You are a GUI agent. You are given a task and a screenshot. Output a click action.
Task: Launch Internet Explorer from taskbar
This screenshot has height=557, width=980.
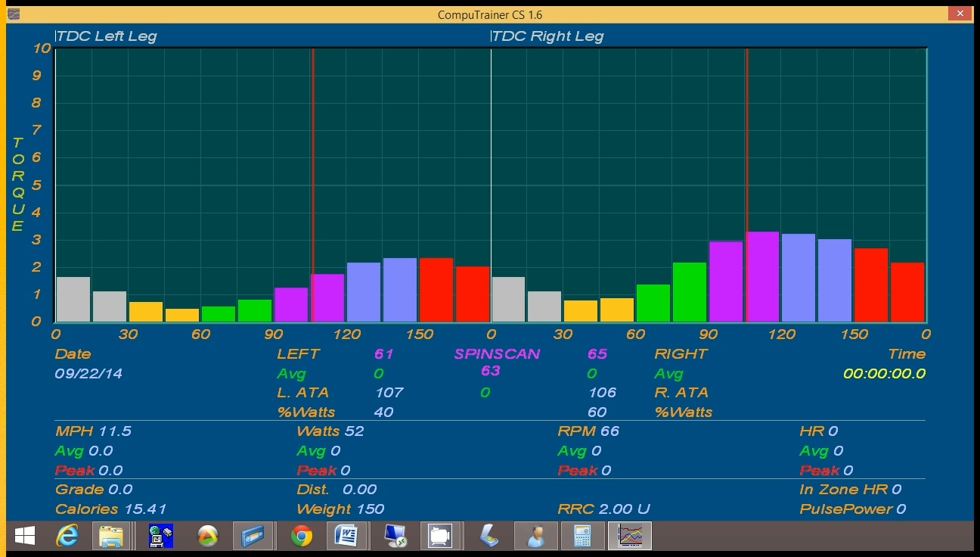(67, 537)
